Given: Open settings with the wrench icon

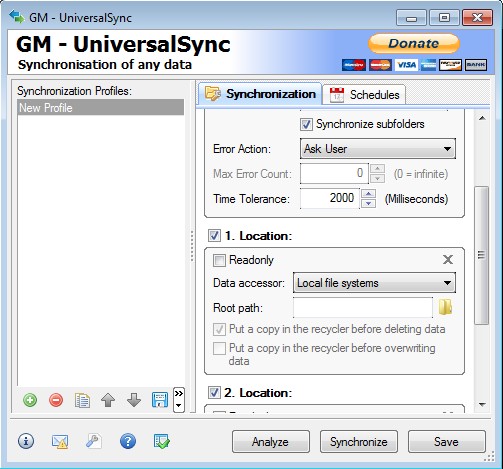Looking at the screenshot, I should [x=94, y=441].
